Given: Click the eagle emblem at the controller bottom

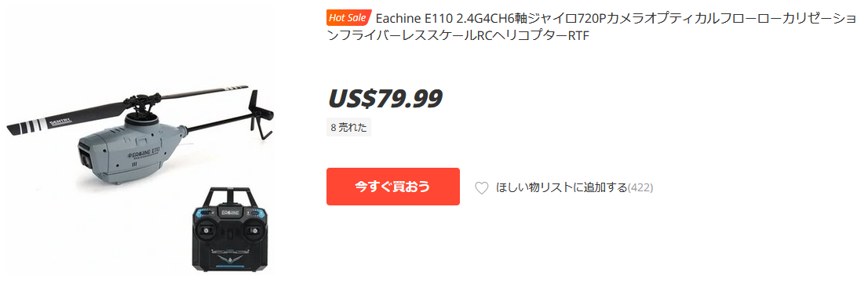Looking at the screenshot, I should click(232, 260).
